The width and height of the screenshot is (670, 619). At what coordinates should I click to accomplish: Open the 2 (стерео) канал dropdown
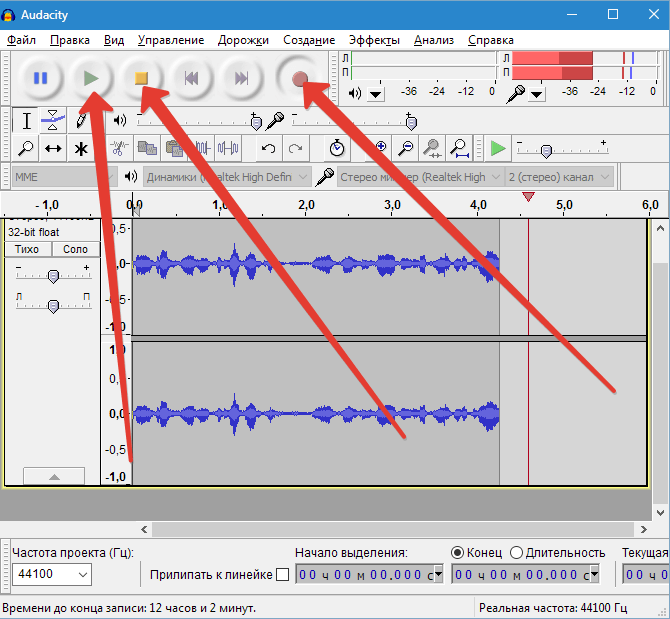(x=559, y=177)
